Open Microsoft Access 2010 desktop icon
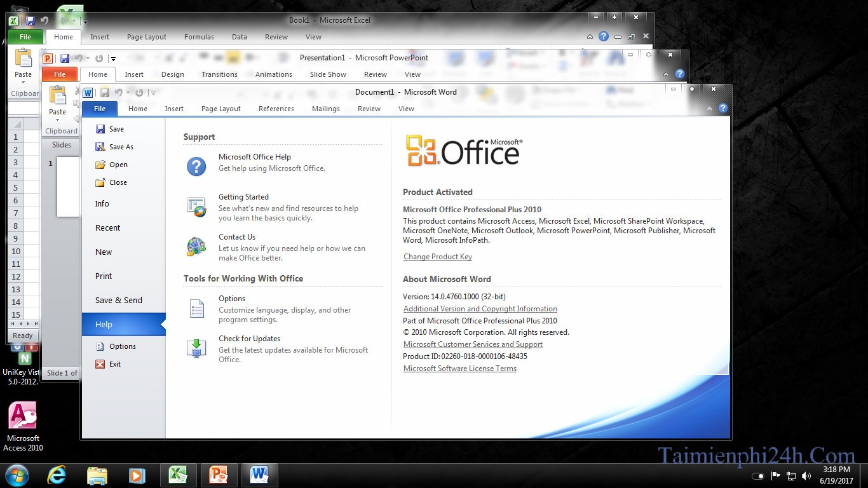 coord(23,427)
